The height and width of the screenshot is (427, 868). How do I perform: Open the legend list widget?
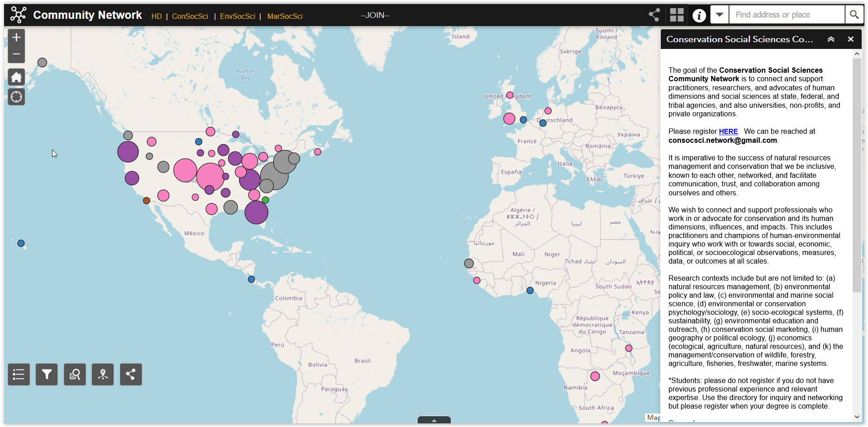click(x=19, y=374)
